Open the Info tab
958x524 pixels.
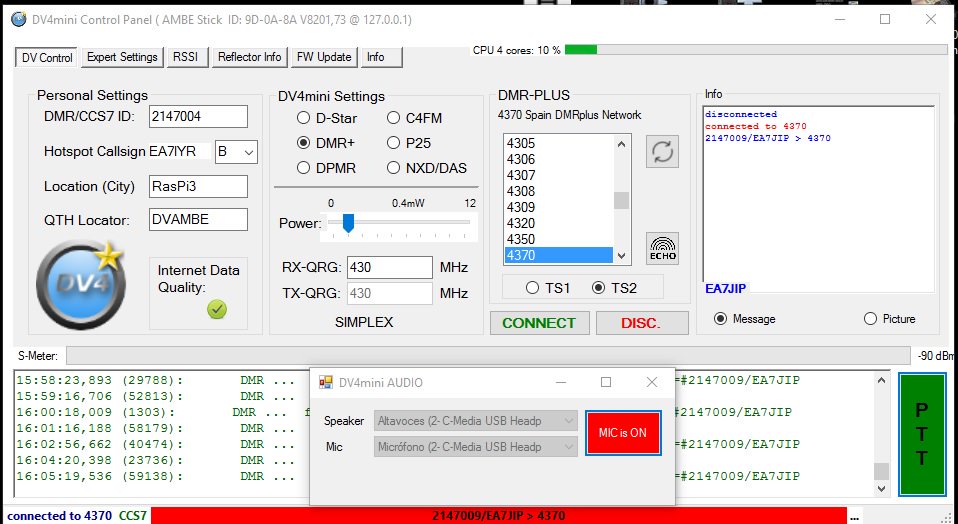(x=382, y=57)
